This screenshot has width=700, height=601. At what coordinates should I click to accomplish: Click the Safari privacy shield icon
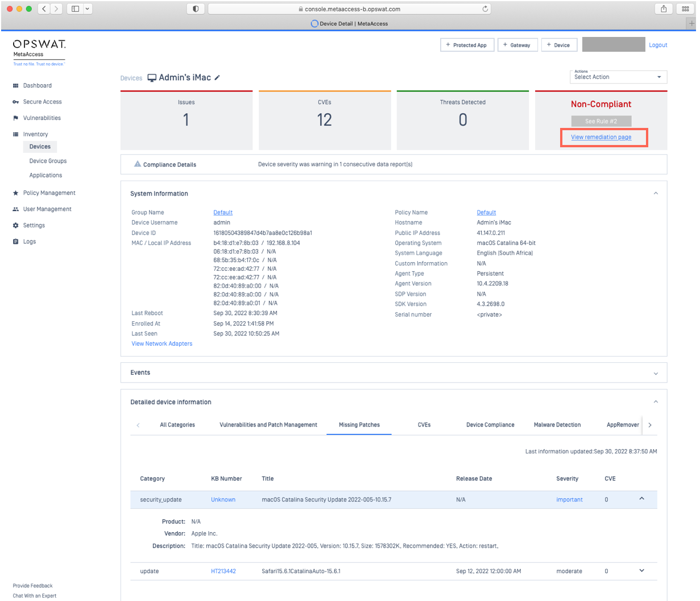click(x=196, y=9)
